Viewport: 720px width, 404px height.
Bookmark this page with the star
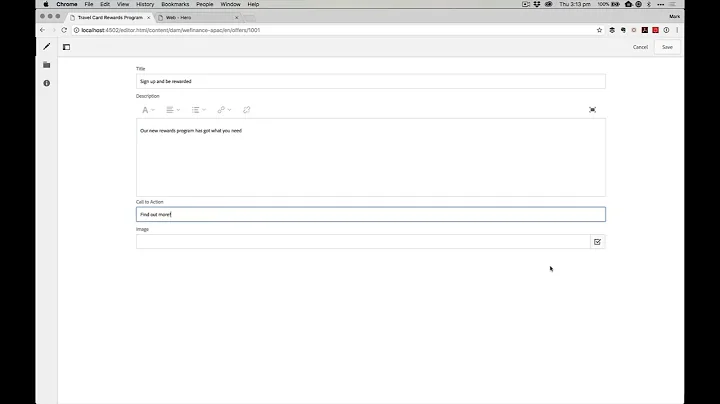point(599,30)
